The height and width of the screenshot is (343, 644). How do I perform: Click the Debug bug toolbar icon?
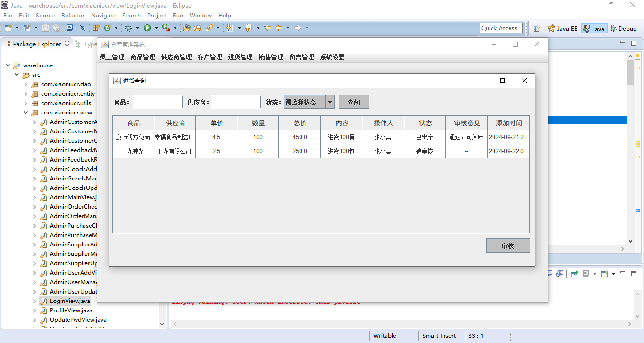tap(128, 28)
